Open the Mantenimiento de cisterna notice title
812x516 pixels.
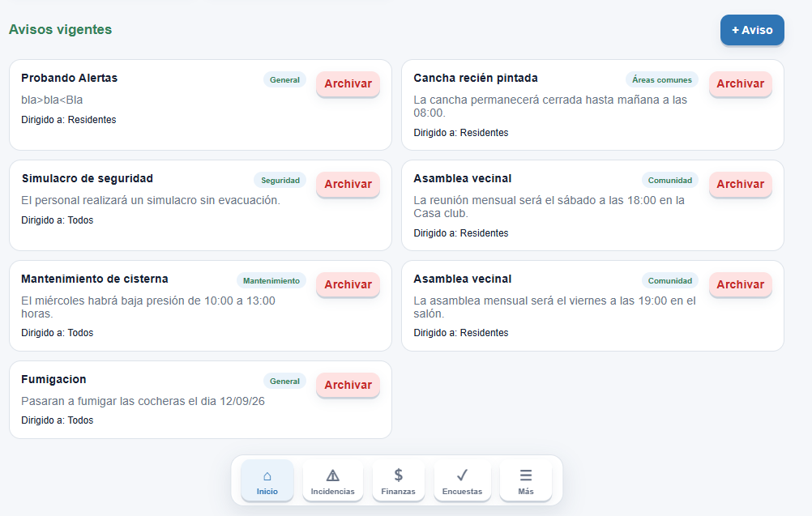[x=95, y=279]
